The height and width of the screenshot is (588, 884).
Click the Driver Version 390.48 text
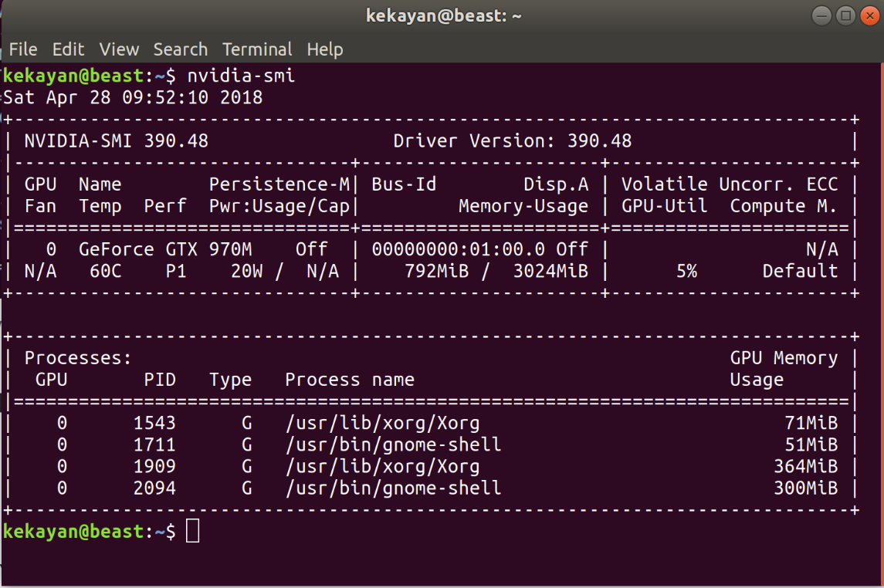pyautogui.click(x=515, y=140)
